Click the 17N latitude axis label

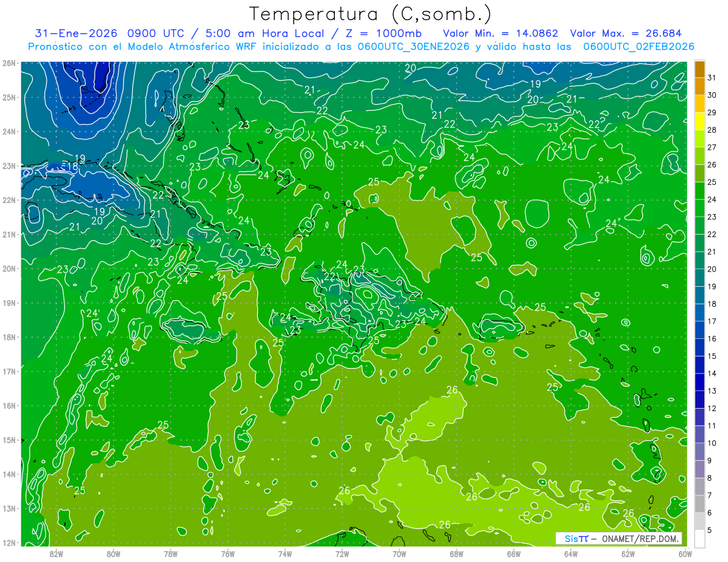pyautogui.click(x=9, y=371)
